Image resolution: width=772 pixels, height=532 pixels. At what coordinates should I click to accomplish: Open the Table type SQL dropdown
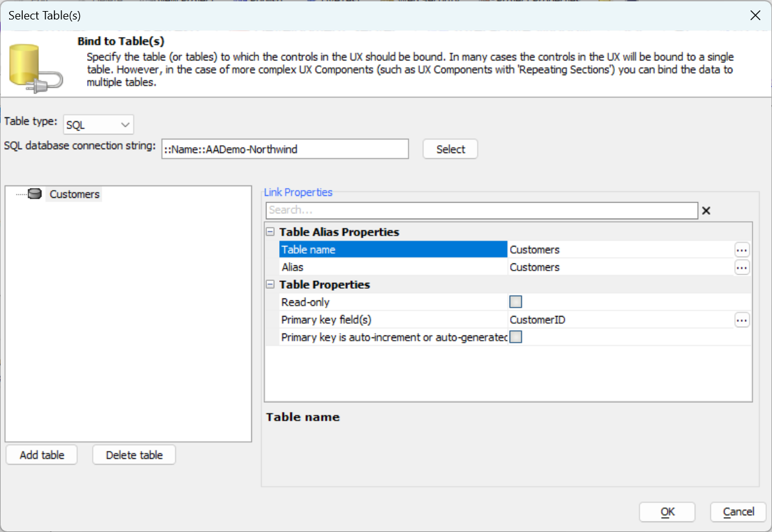pyautogui.click(x=99, y=125)
